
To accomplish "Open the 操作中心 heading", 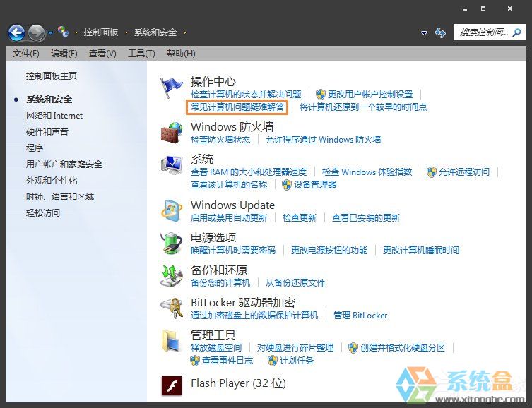I will (x=213, y=81).
